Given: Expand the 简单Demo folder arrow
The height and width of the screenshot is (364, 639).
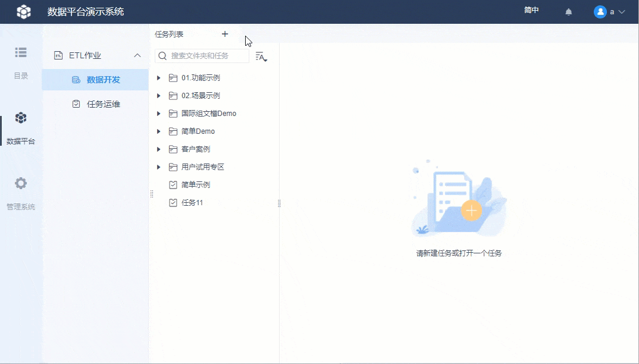Looking at the screenshot, I should tap(158, 131).
